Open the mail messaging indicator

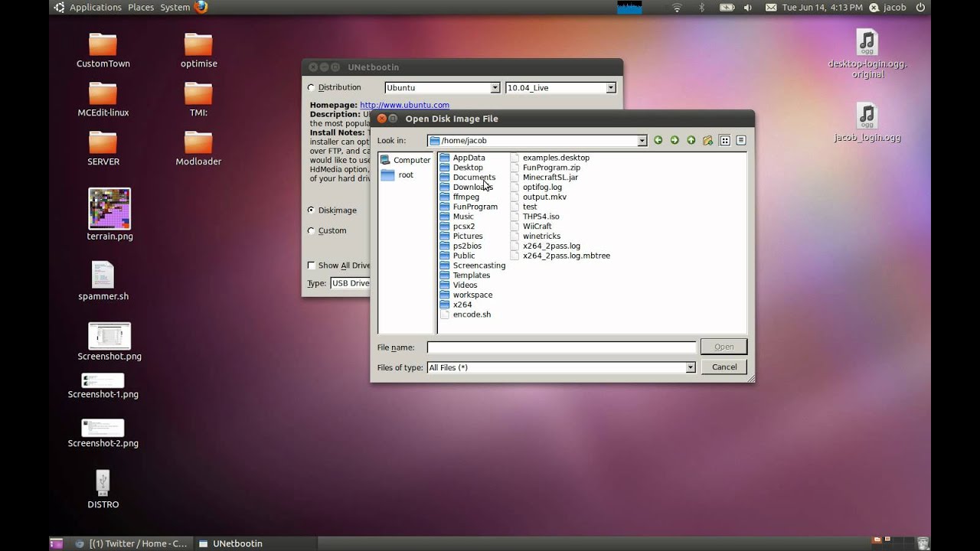(770, 7)
